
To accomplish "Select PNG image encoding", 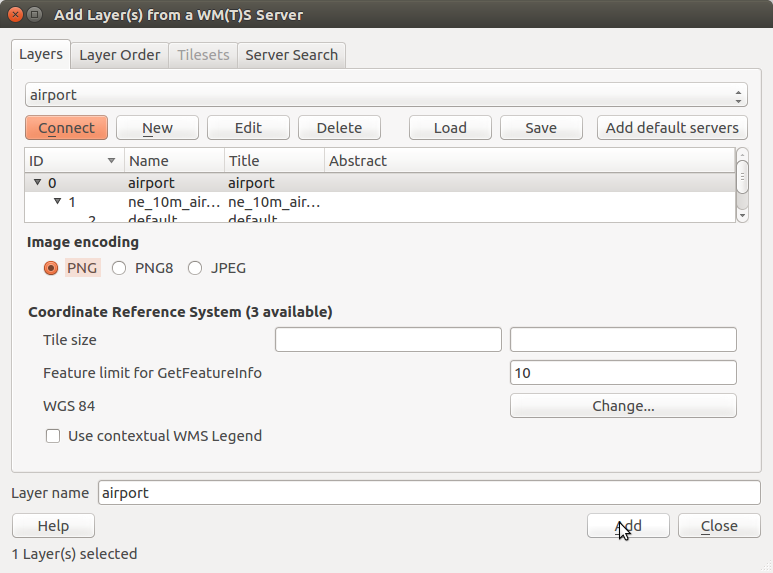I will pyautogui.click(x=52, y=268).
